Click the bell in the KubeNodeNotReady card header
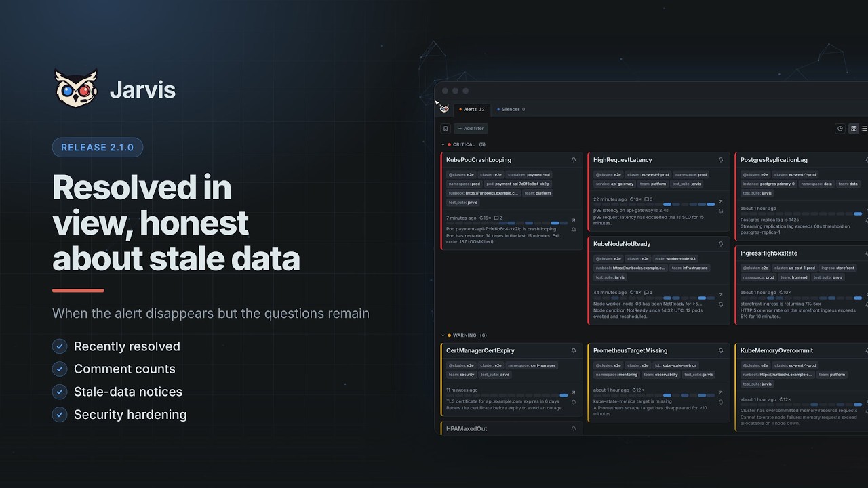The width and height of the screenshot is (868, 488). 721,244
